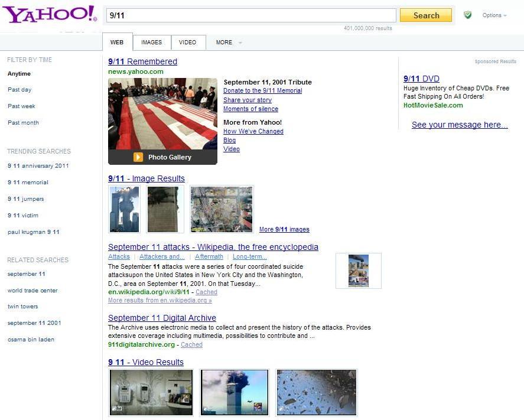This screenshot has width=524, height=420.
Task: Switch to the IMAGES tab
Action: tap(151, 42)
